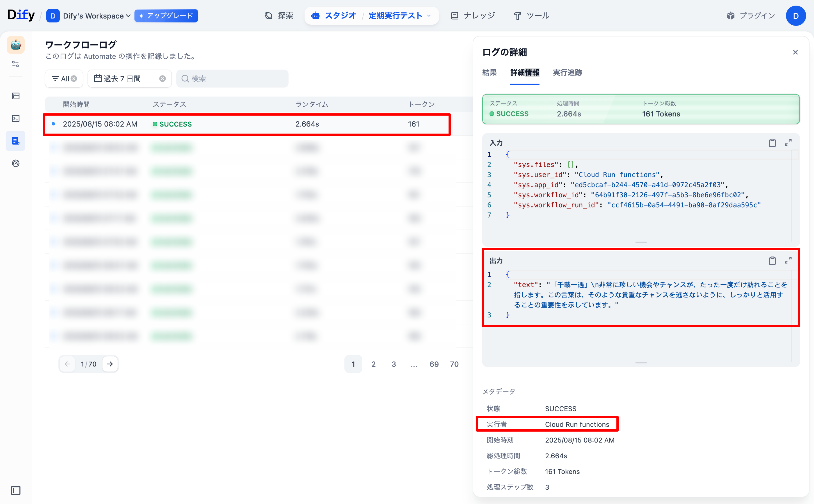Open the orchestrate settings sidebar icon
This screenshot has height=504, width=814.
click(x=16, y=64)
